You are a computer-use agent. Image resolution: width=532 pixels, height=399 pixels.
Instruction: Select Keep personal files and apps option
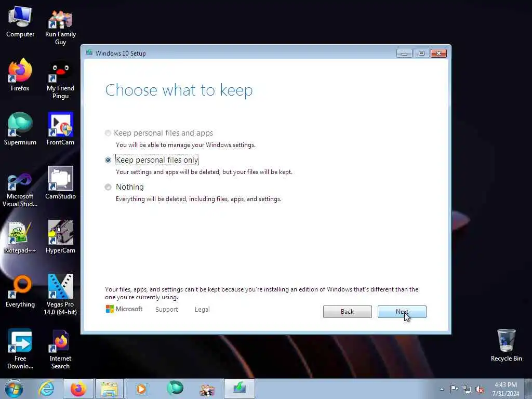tap(159, 133)
